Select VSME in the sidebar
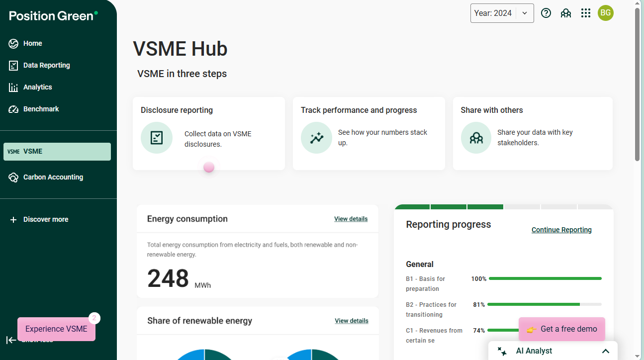This screenshot has height=360, width=644. [x=57, y=152]
